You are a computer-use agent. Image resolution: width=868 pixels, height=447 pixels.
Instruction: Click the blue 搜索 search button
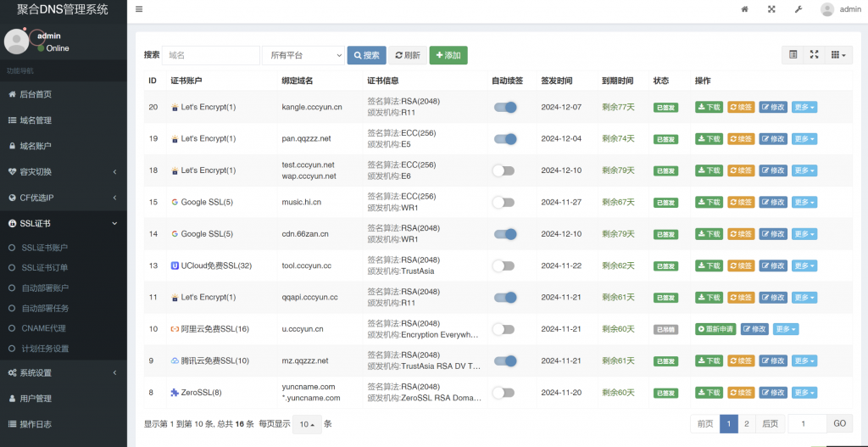coord(366,55)
